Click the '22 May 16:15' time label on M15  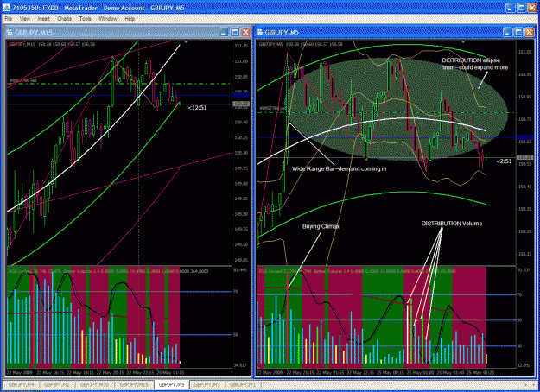coord(50,373)
